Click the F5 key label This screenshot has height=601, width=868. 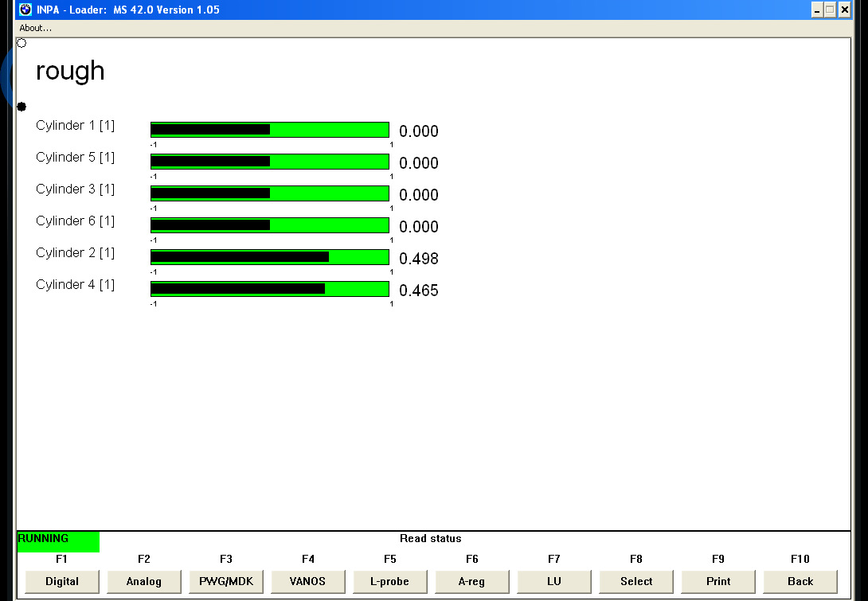[389, 559]
